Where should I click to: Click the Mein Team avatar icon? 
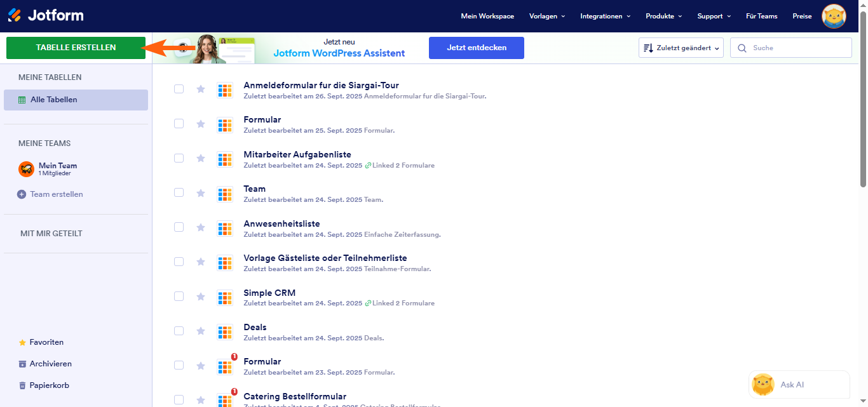pos(26,169)
